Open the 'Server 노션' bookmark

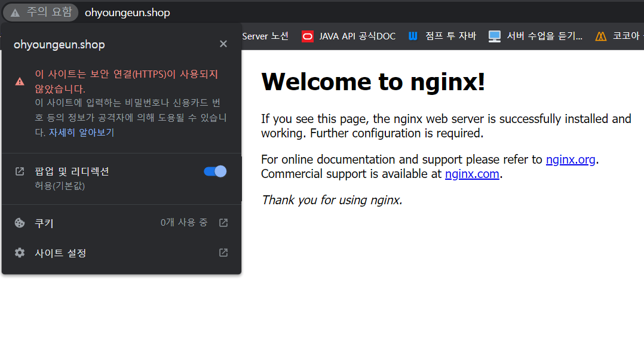265,36
